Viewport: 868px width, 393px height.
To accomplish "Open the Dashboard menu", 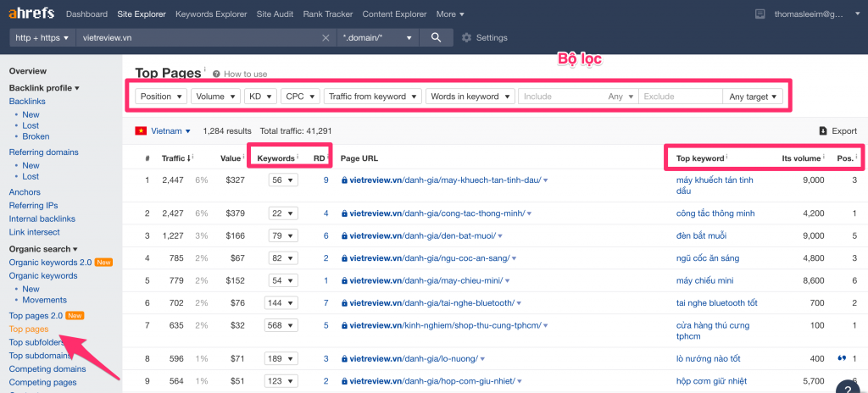I will [x=87, y=14].
